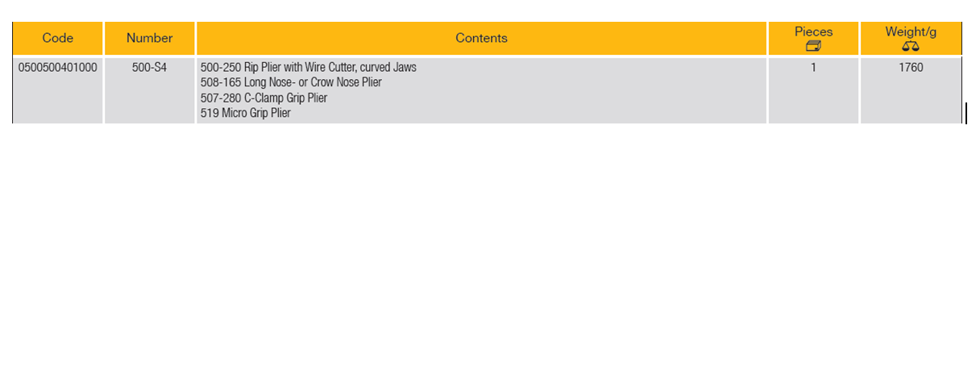Select the Code column header

pos(58,38)
